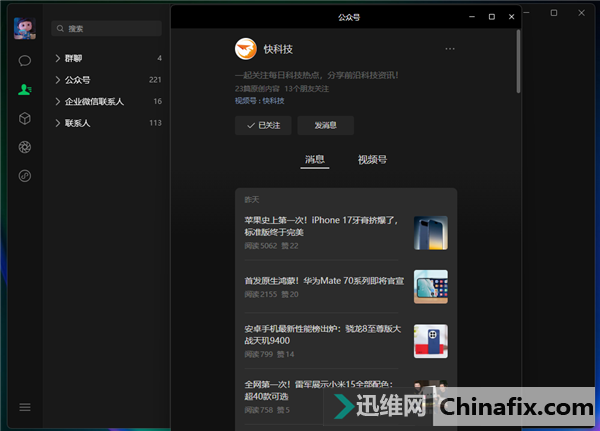Viewport: 600px width, 431px height.
Task: Maximize the main WeChat window behind
Action: pos(554,13)
